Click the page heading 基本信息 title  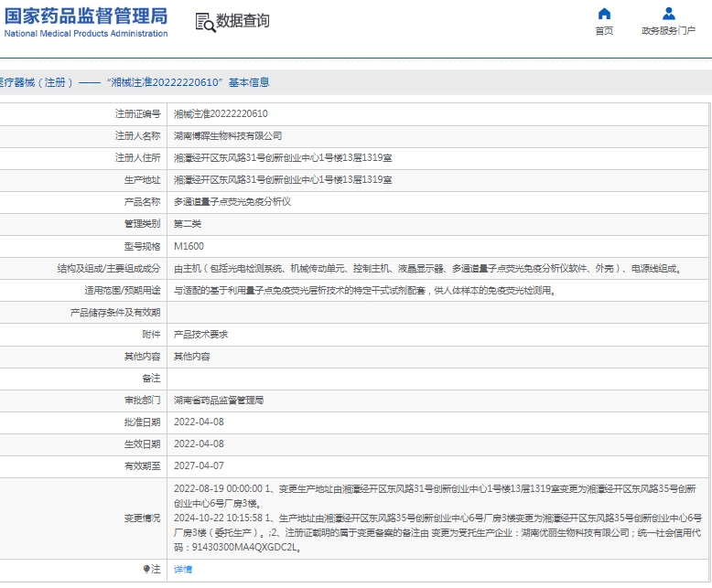249,82
